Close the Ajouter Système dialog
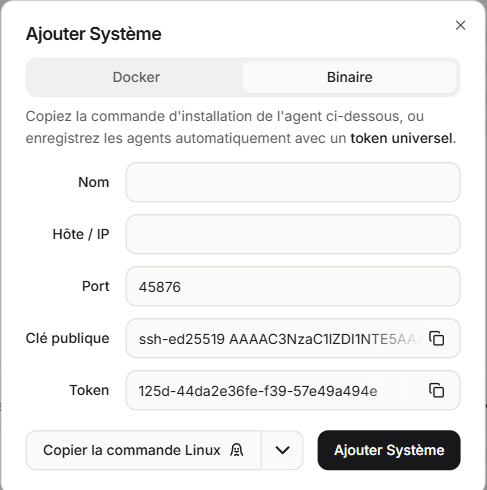This screenshot has height=490, width=487. pyautogui.click(x=460, y=25)
